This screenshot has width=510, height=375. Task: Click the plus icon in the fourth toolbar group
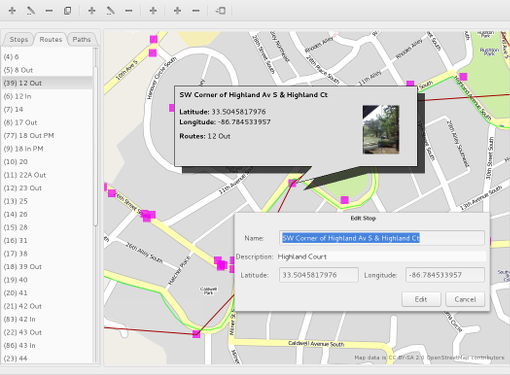177,11
